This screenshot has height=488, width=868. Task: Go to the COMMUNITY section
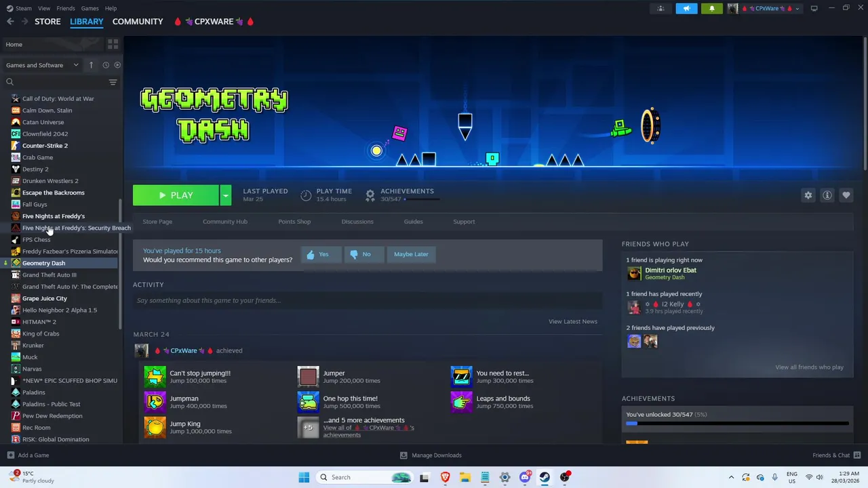point(138,22)
